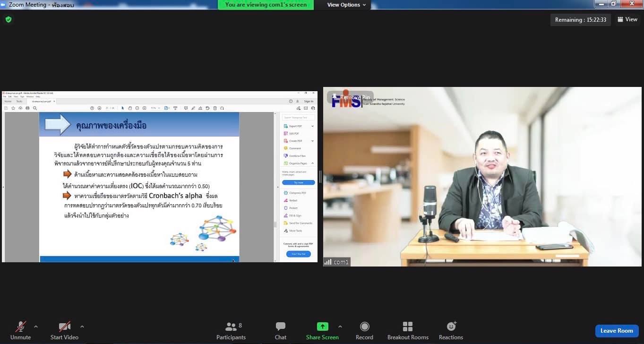Click the green Share Screen icon
The image size is (644, 344).
[x=322, y=327]
